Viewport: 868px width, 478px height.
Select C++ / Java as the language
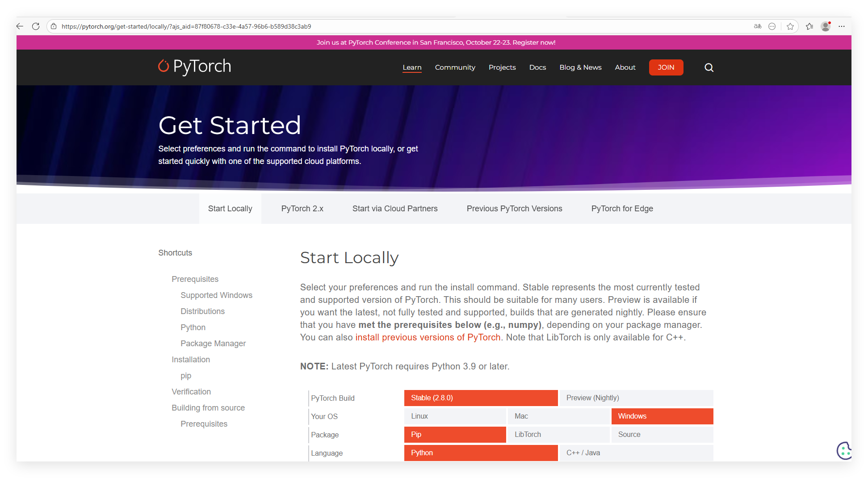636,453
